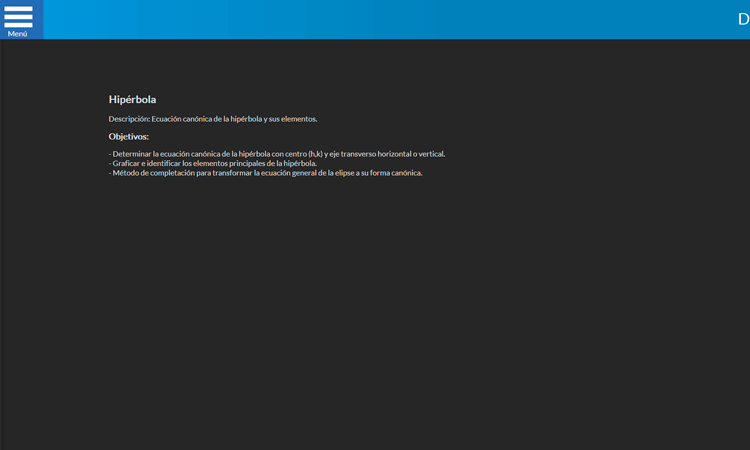
Task: Click "eje transverso horizontal o vertical" text
Action: pos(387,154)
